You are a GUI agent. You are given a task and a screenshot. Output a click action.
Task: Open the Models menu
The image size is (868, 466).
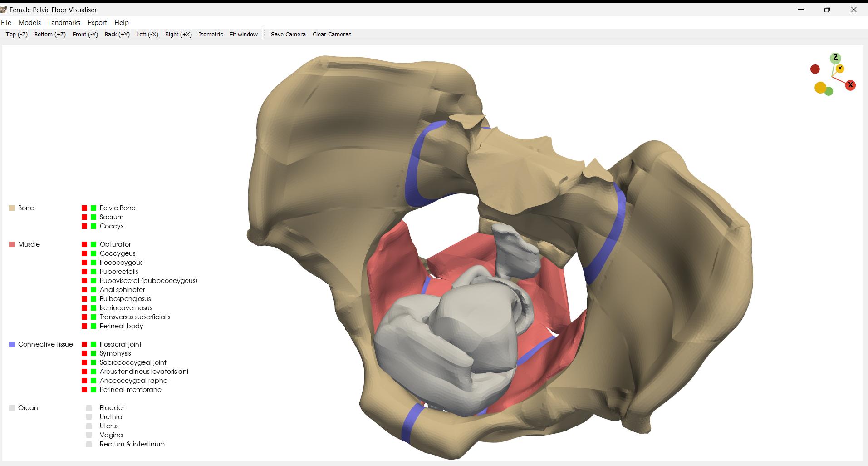tap(29, 23)
